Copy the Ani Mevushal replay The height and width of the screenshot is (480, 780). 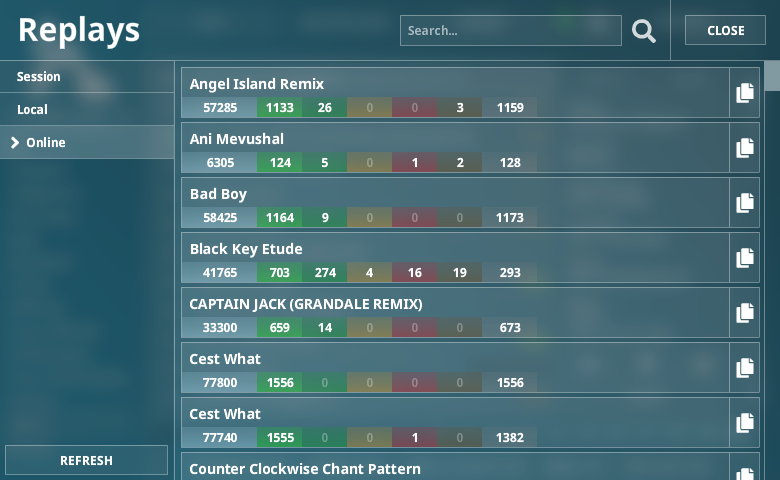pyautogui.click(x=745, y=148)
